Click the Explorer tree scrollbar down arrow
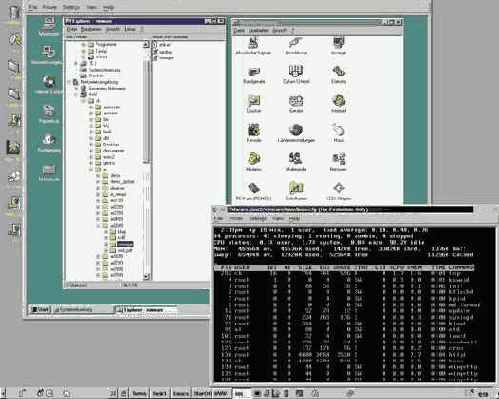This screenshot has width=499, height=399. tap(146, 276)
